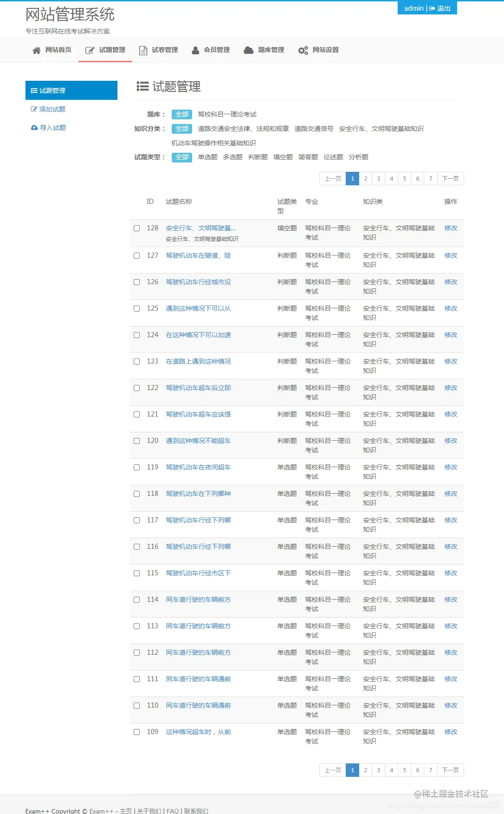The width and height of the screenshot is (504, 814).
Task: Go to page 4 in bottom pagination
Action: coord(392,770)
